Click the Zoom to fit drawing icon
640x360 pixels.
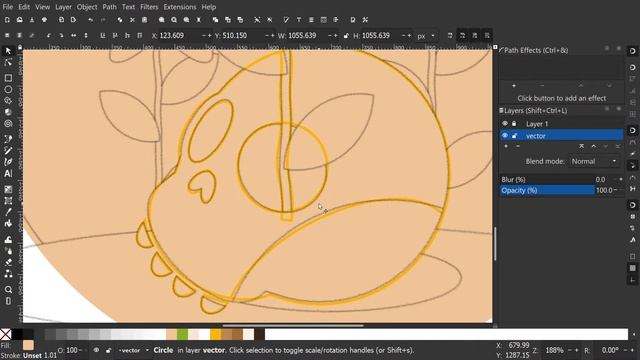coord(174,20)
